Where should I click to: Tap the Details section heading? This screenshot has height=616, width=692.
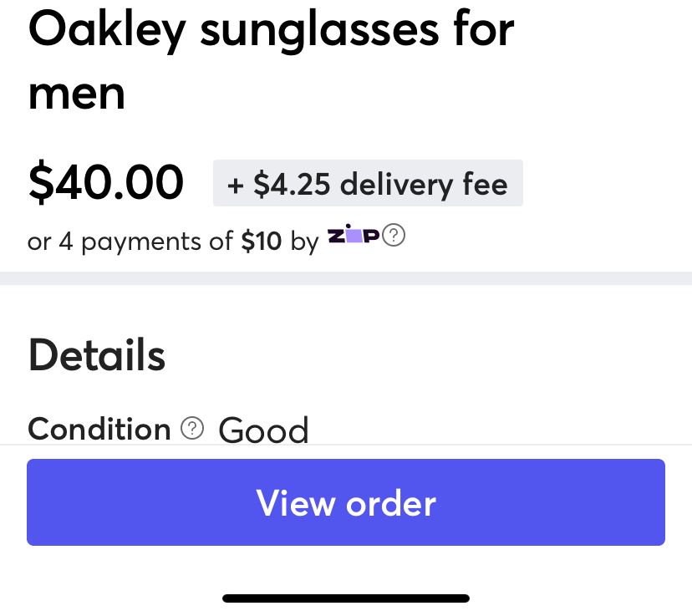coord(97,355)
